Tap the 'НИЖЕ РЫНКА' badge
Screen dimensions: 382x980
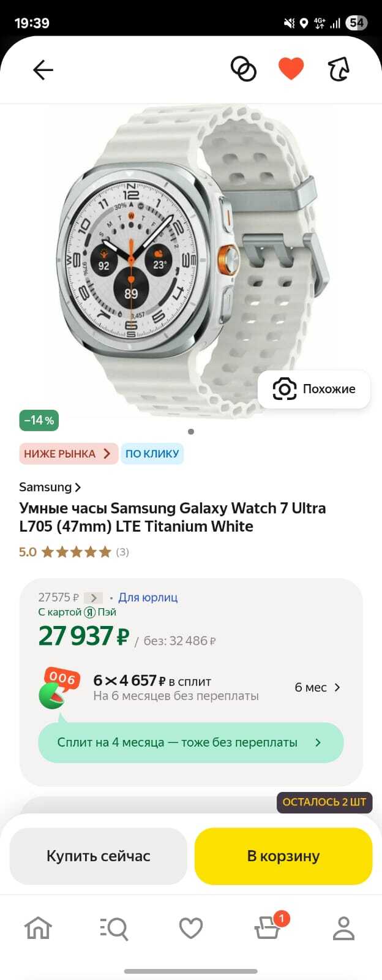(x=67, y=454)
